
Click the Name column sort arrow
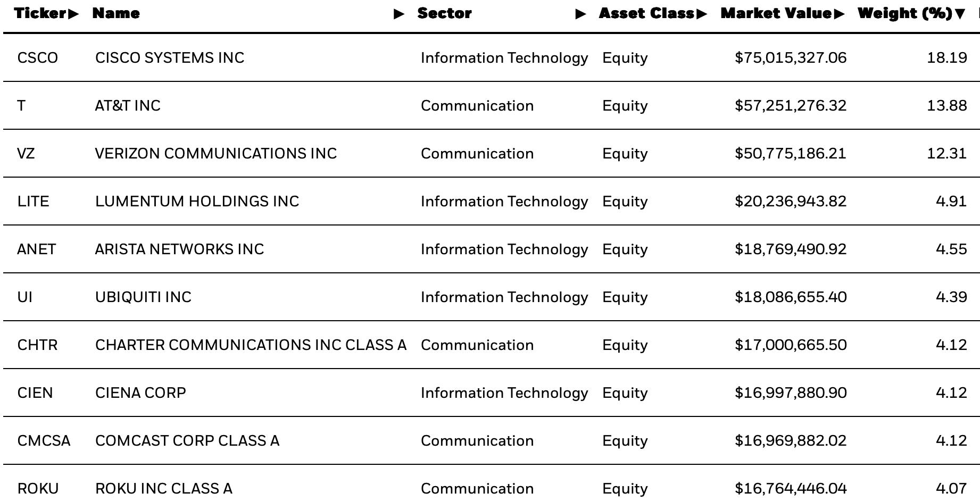point(398,14)
